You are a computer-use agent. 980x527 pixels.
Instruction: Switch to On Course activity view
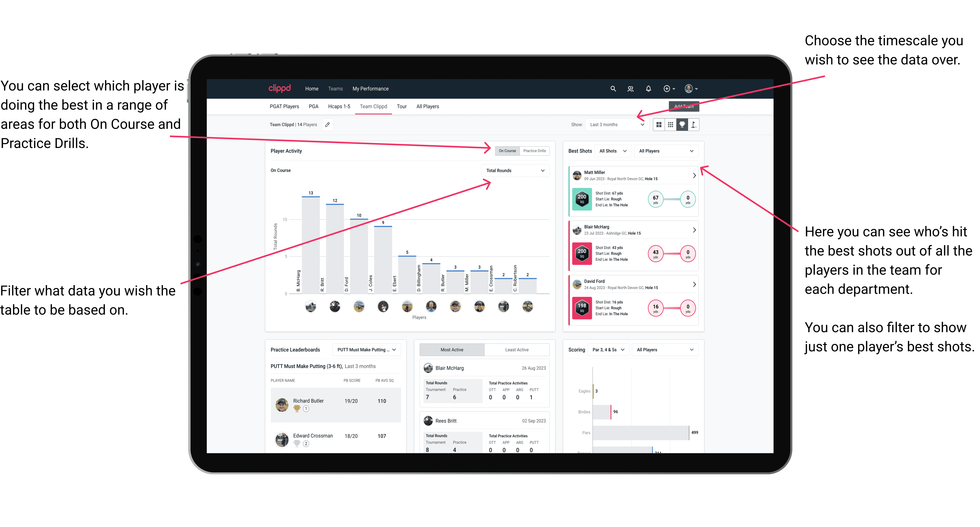tap(507, 151)
